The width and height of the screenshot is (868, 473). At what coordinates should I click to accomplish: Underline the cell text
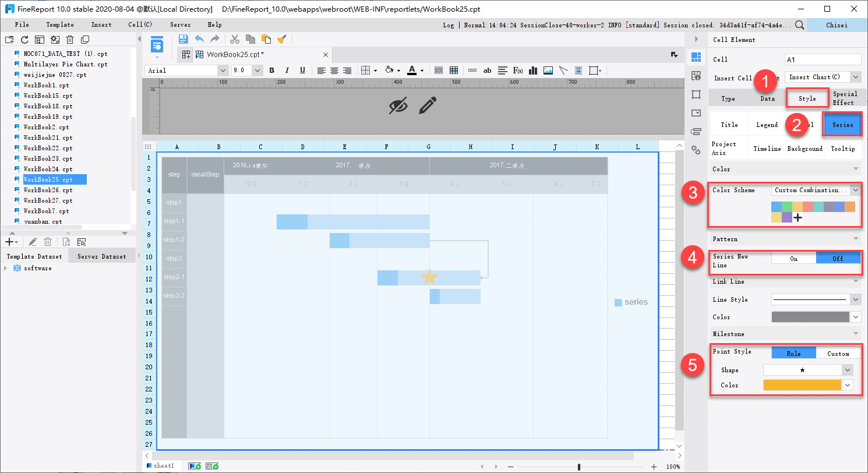[302, 70]
